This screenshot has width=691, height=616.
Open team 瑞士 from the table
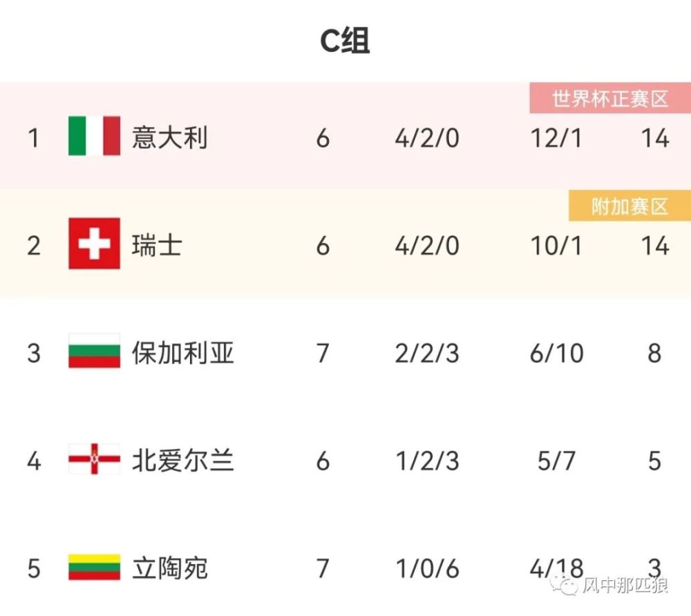pos(157,245)
